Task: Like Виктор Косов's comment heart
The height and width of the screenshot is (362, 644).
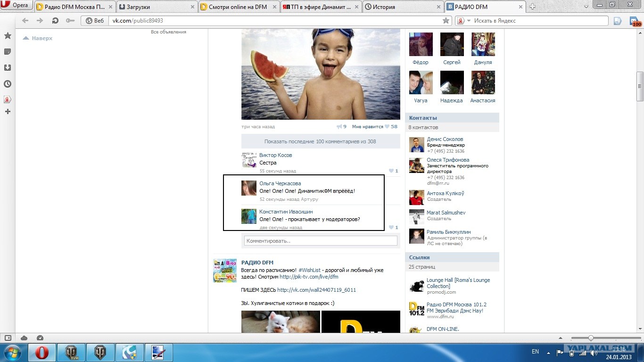Action: click(391, 171)
